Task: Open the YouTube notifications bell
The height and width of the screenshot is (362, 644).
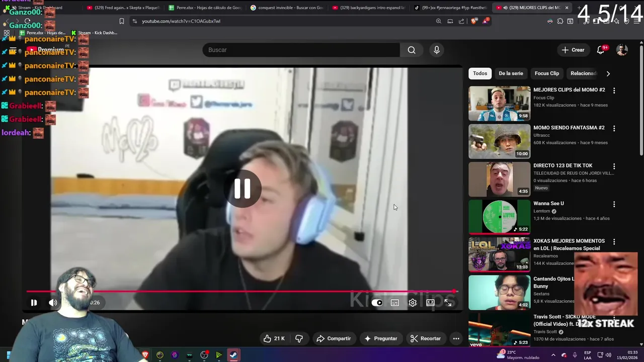Action: pyautogui.click(x=601, y=50)
